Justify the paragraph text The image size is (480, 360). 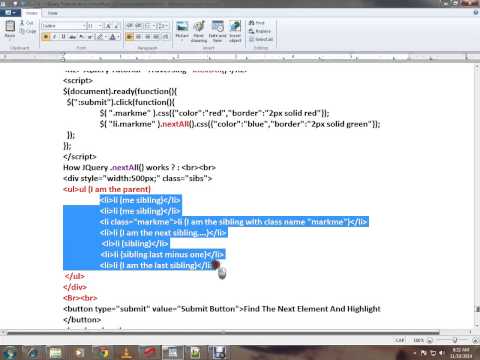(x=156, y=37)
